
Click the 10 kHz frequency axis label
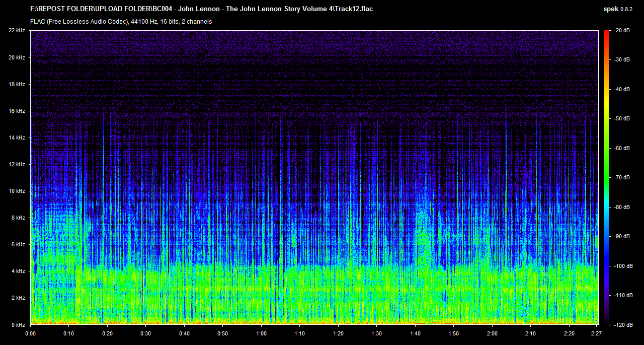17,191
